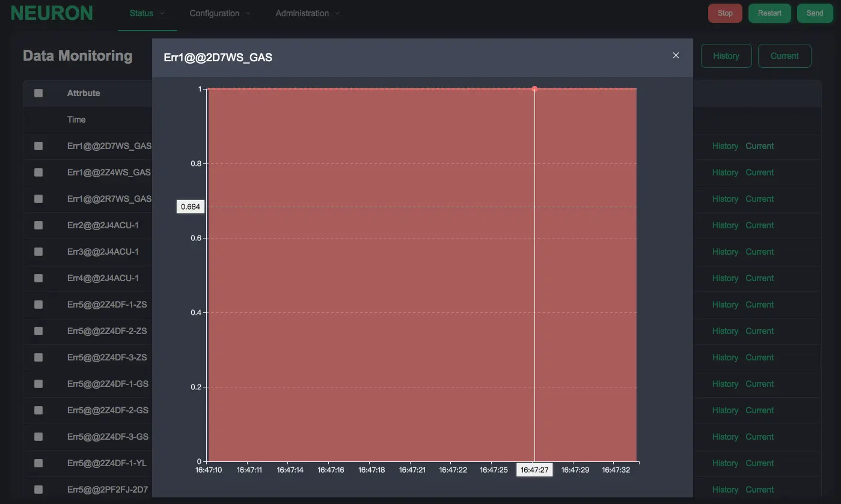Open History link for Err5@@2Z4DF-2-GS row

tap(725, 410)
